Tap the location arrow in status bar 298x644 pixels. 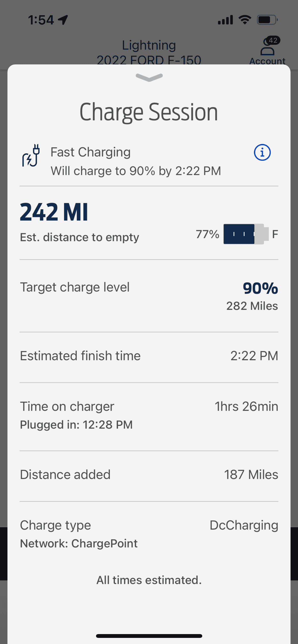pos(63,20)
